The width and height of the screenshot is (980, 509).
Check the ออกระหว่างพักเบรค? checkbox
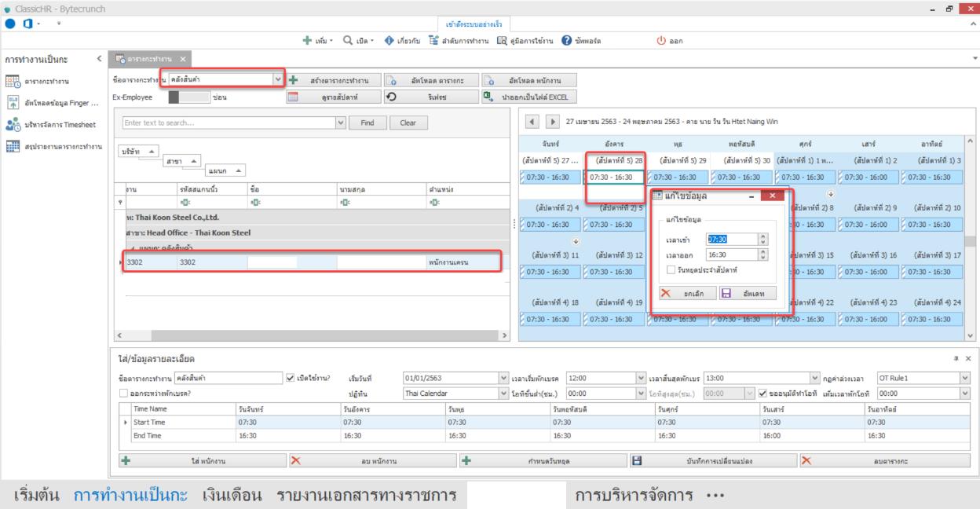point(123,393)
